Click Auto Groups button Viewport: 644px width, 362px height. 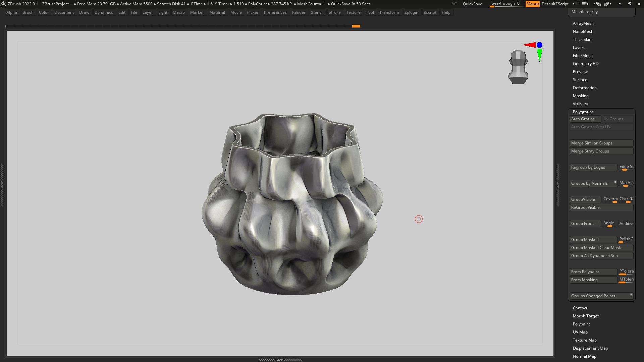[x=585, y=119]
